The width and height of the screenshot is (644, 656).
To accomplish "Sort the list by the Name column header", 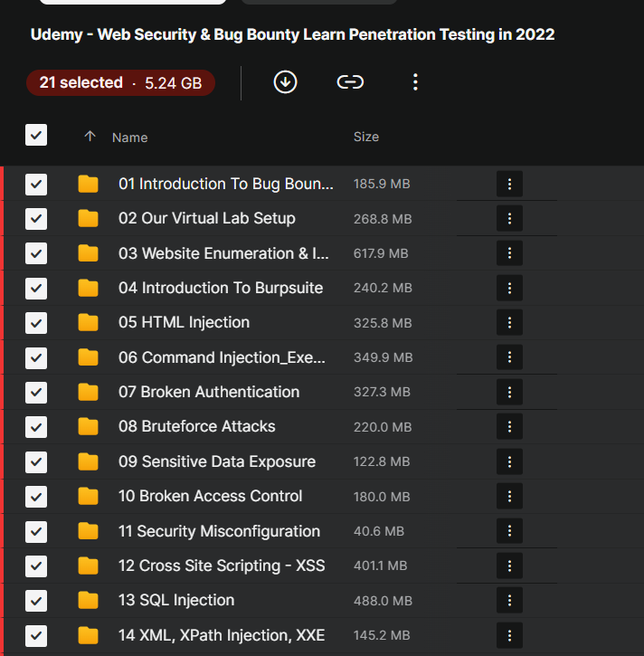I will pyautogui.click(x=129, y=138).
